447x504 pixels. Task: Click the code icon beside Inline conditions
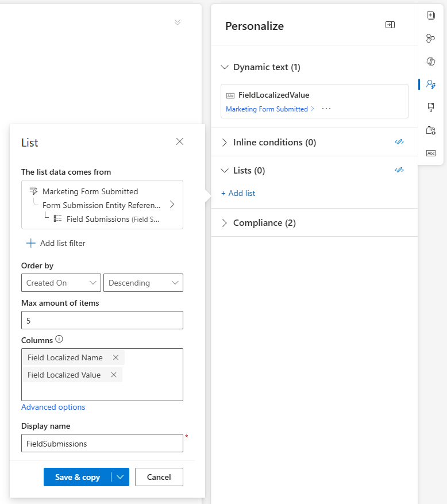click(399, 142)
